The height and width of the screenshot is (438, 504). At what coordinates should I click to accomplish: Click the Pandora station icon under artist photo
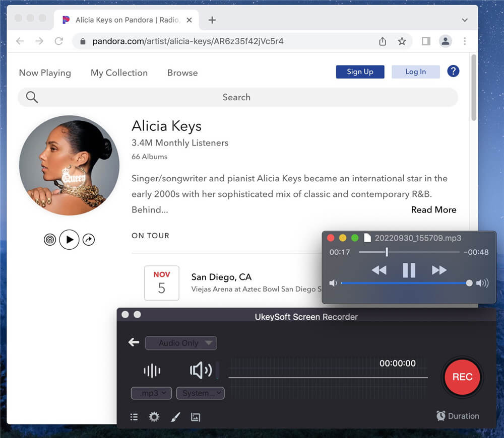pyautogui.click(x=50, y=240)
